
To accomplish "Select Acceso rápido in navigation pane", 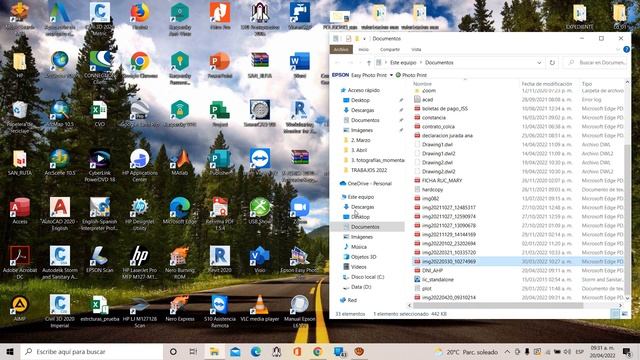I will [x=364, y=90].
